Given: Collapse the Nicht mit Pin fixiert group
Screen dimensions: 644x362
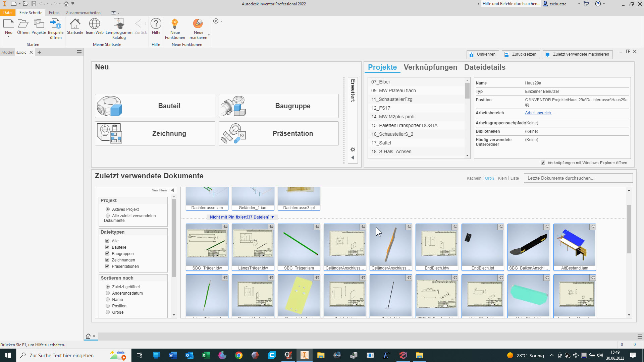Looking at the screenshot, I should 273,217.
